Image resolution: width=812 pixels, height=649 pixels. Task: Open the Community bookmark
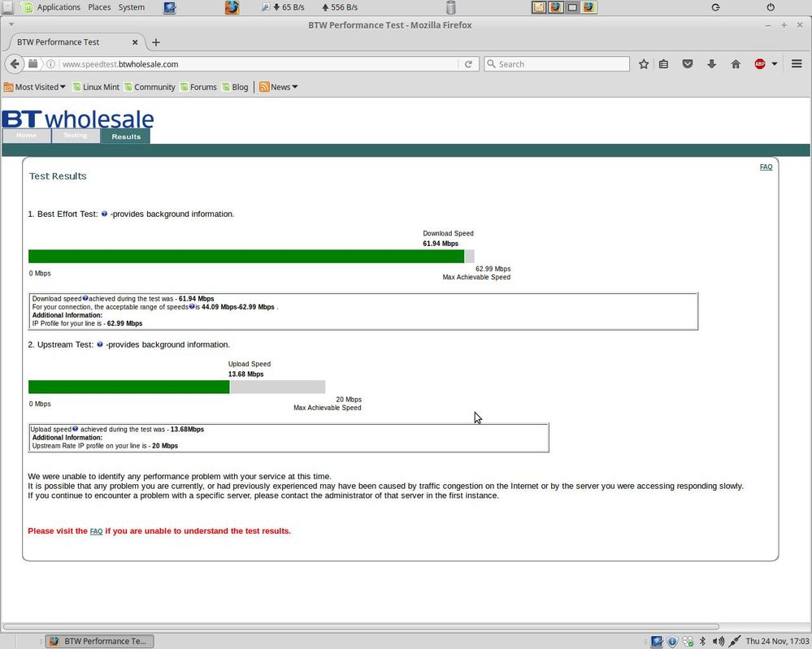(x=150, y=87)
